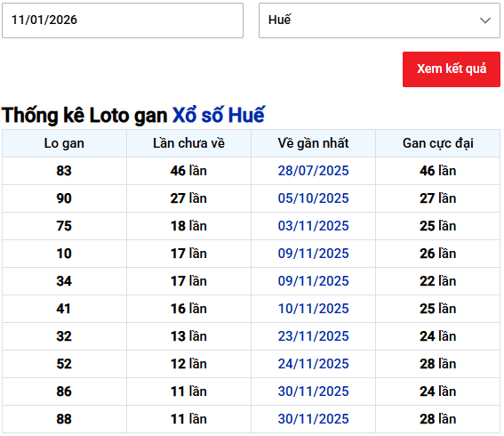Open the 30/11/2025 link in row 88
504x436 pixels.
coord(313,419)
